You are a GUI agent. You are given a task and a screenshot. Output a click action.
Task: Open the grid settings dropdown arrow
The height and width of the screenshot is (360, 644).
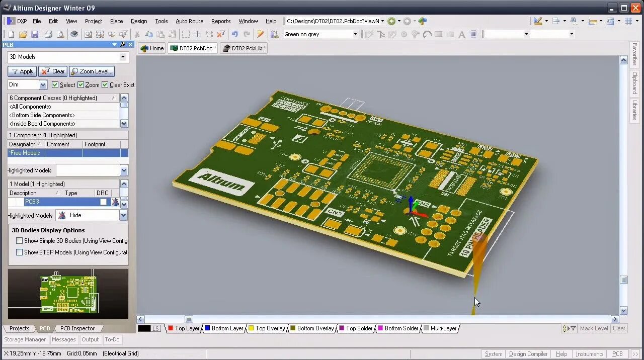pos(636,21)
